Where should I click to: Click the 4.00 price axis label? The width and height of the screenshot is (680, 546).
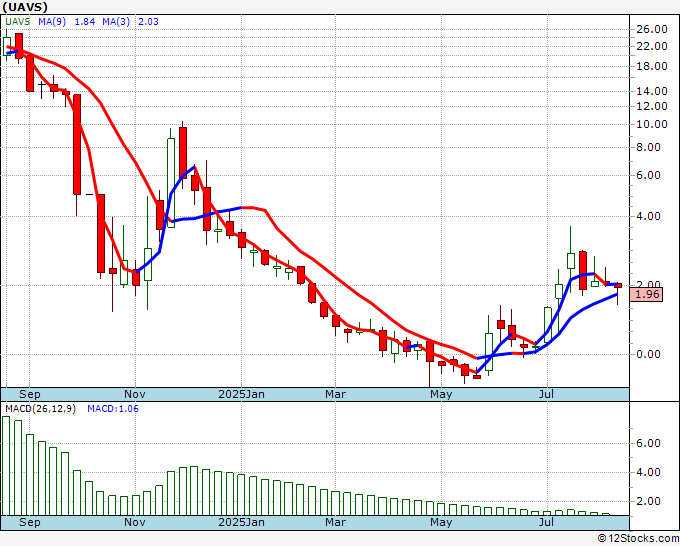coord(648,216)
